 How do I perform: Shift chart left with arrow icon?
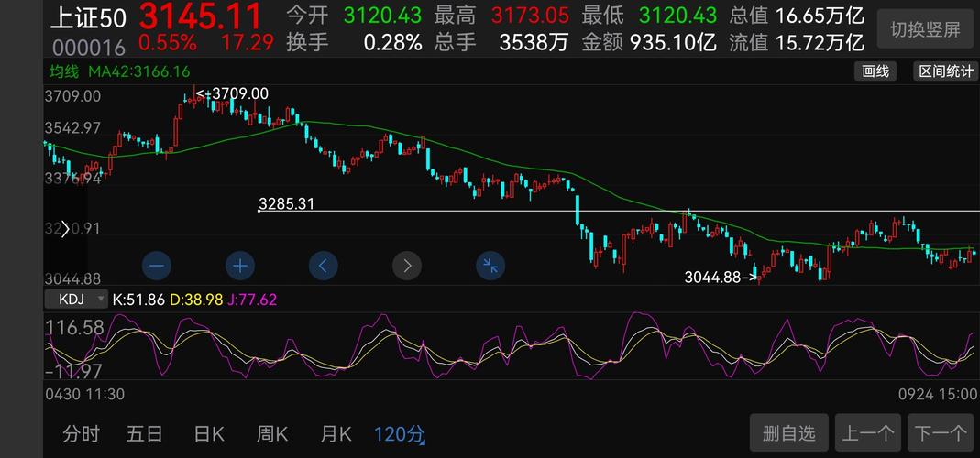click(x=323, y=267)
